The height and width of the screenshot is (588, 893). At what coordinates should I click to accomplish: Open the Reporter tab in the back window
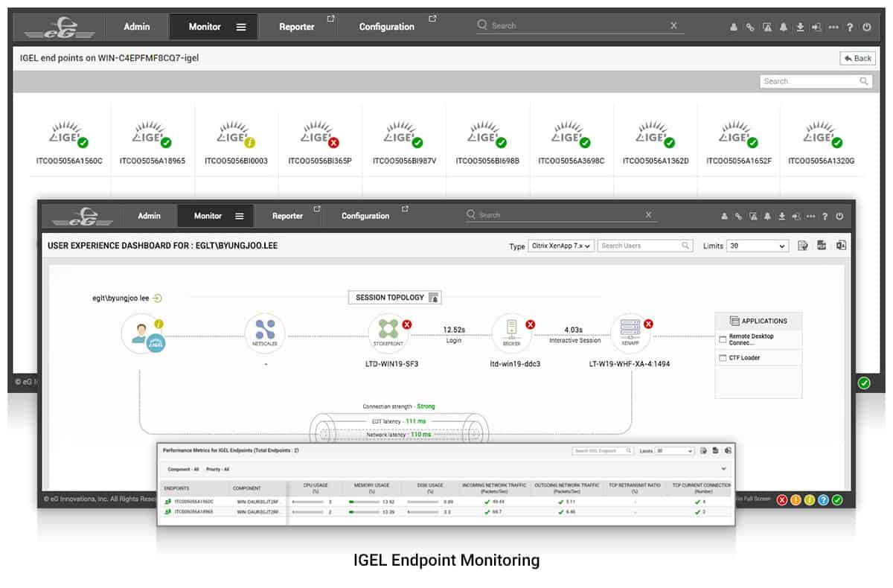coord(297,26)
